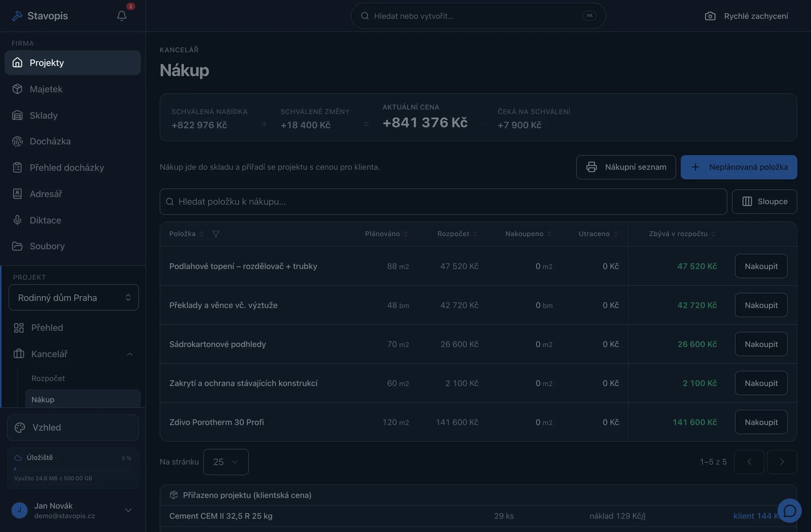Click Nakoupit for Překlady a věnce row

(x=761, y=305)
